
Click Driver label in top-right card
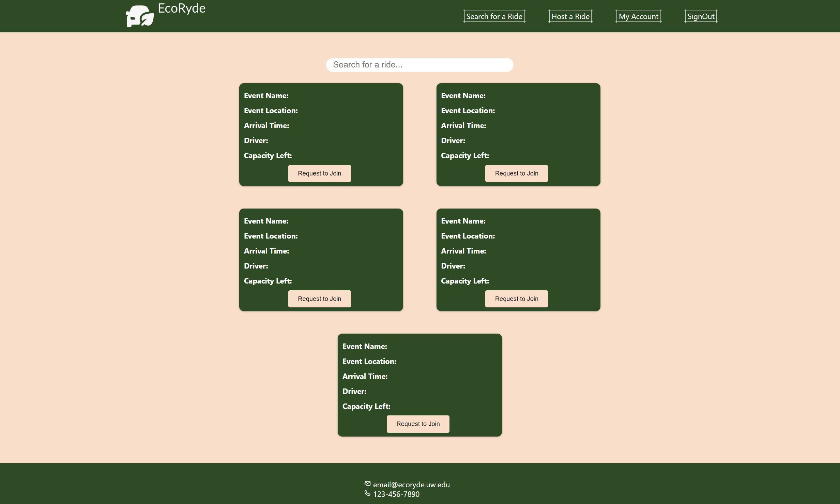[453, 141]
